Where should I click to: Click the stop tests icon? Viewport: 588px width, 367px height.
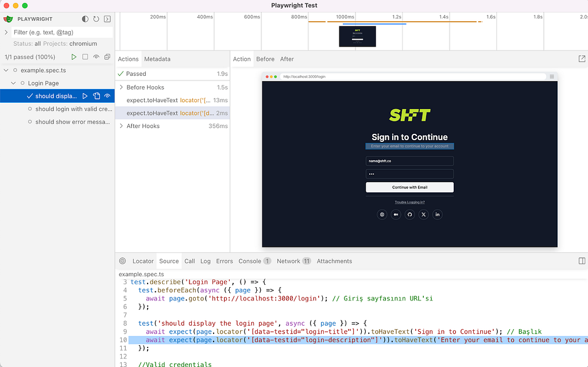85,57
